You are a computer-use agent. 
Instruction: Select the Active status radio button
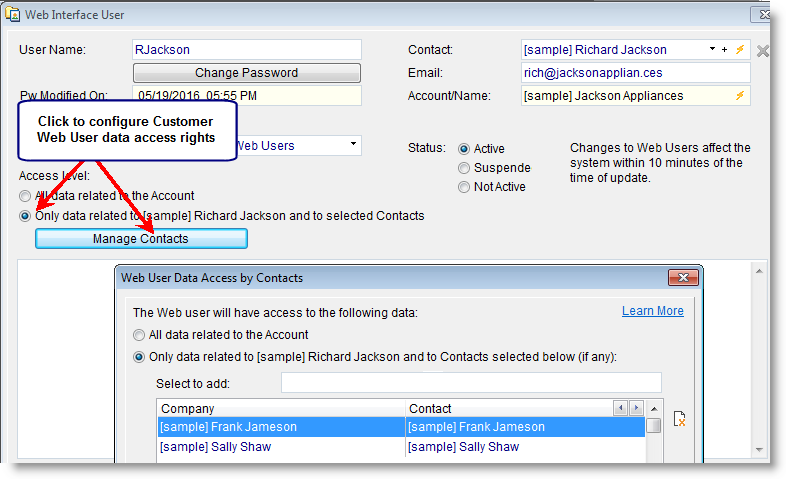464,148
